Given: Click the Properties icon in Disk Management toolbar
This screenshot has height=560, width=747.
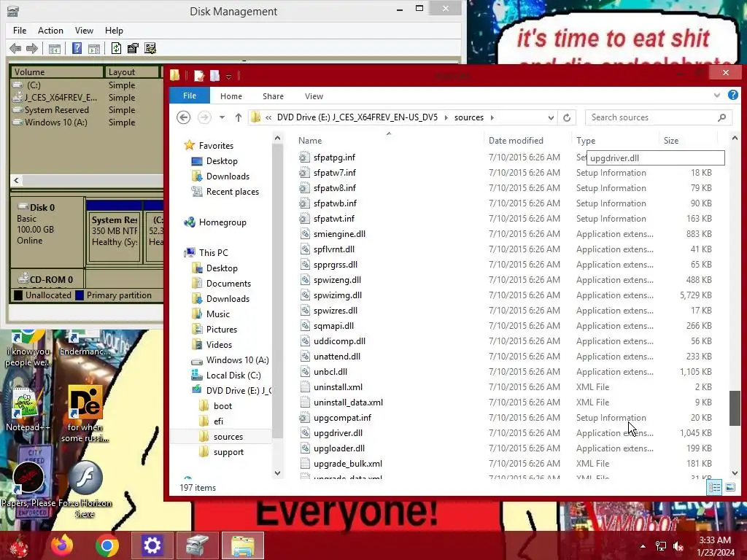Looking at the screenshot, I should coord(133,48).
